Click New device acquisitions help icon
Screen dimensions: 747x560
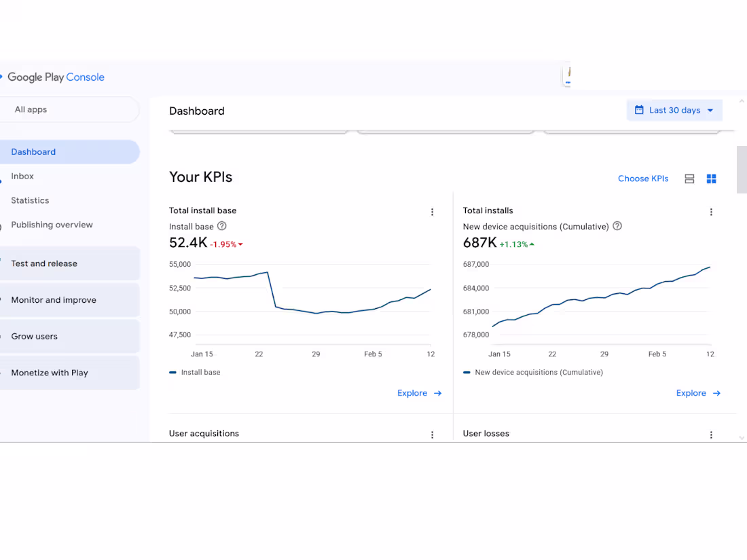tap(617, 226)
